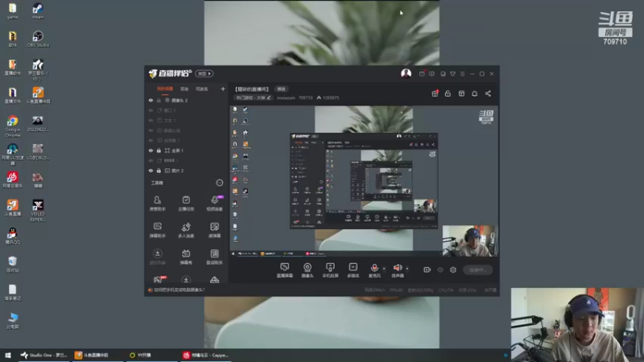Click the record video camera icon
Image resolution: width=644 pixels, height=362 pixels.
pyautogui.click(x=427, y=269)
